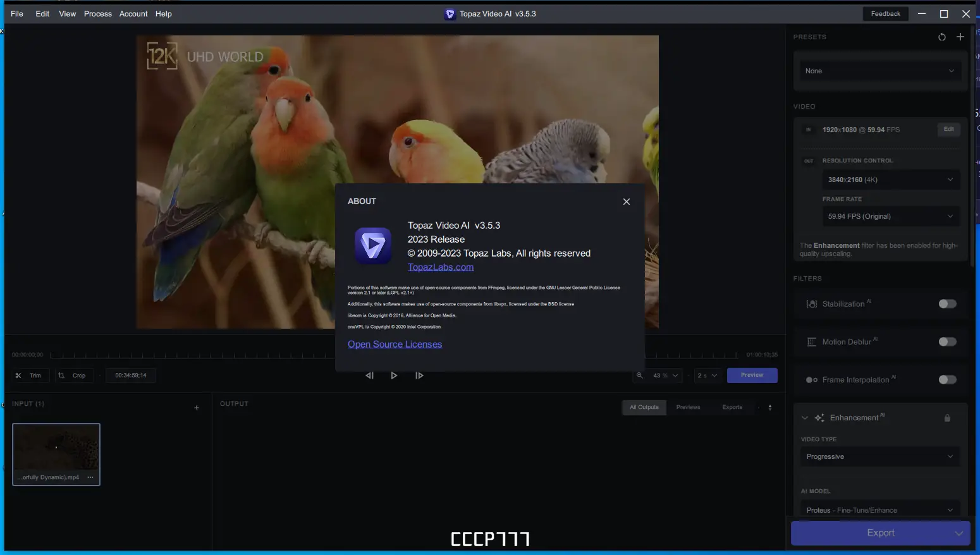Viewport: 980px width, 555px height.
Task: Open the Frame Rate dropdown
Action: [891, 216]
